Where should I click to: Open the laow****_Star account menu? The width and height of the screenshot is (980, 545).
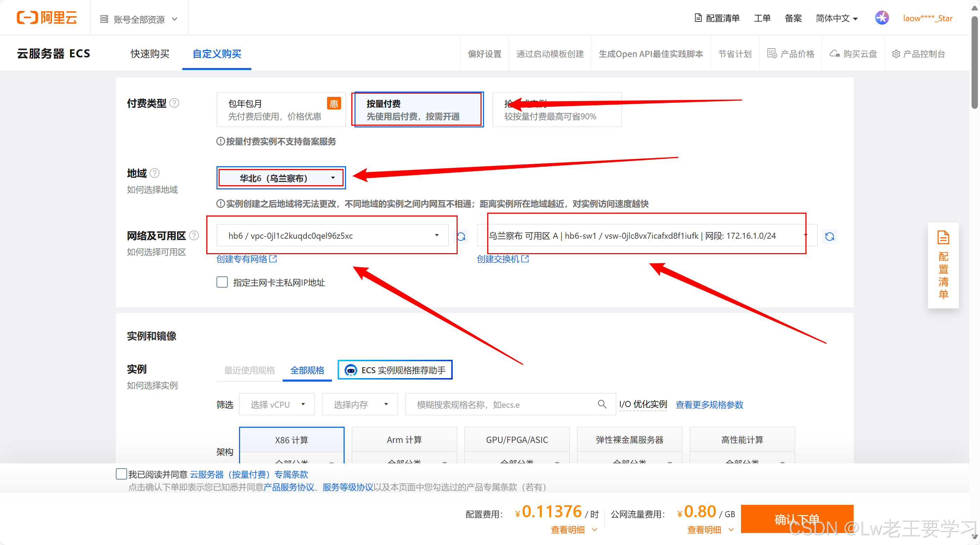928,18
